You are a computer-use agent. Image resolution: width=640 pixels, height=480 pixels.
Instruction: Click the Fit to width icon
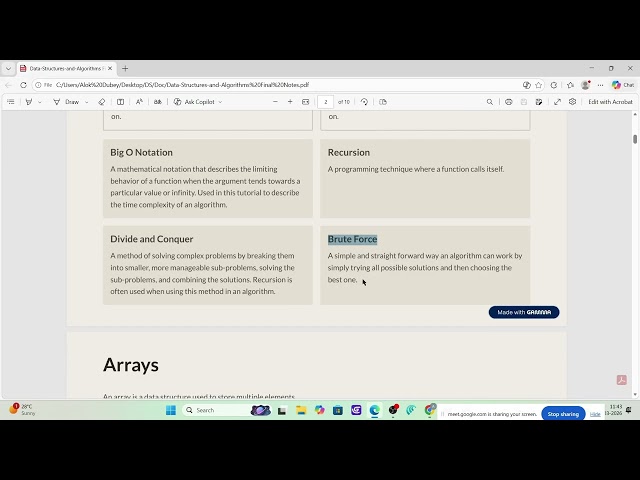tap(305, 102)
